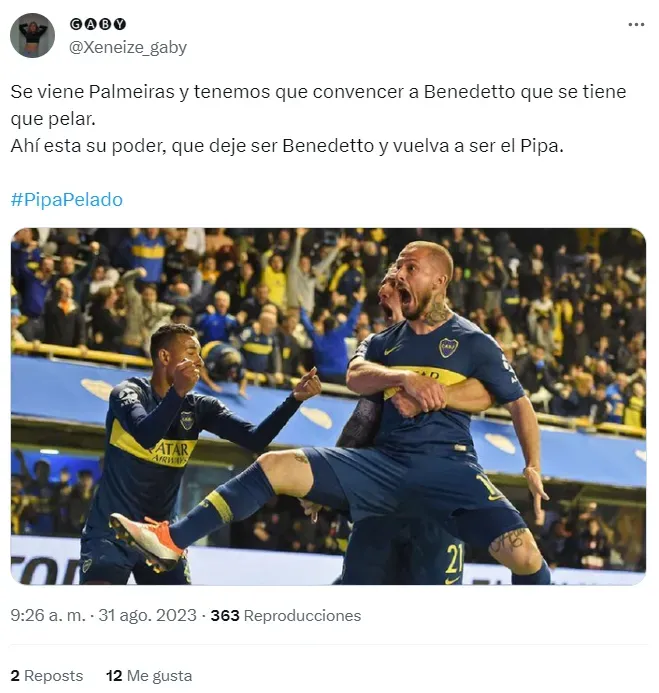Image resolution: width=659 pixels, height=693 pixels.
Task: Open the attached Boca celebration photo
Action: pos(328,406)
